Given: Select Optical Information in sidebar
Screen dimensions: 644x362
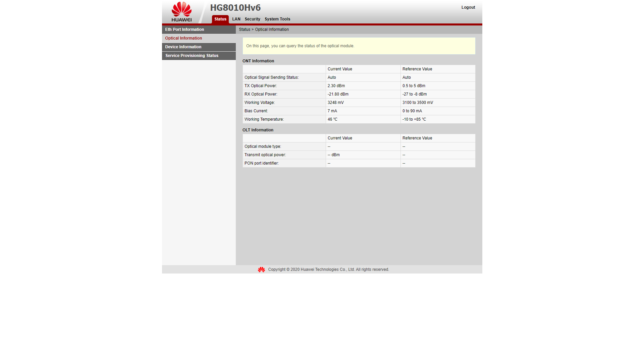Looking at the screenshot, I should click(x=199, y=38).
